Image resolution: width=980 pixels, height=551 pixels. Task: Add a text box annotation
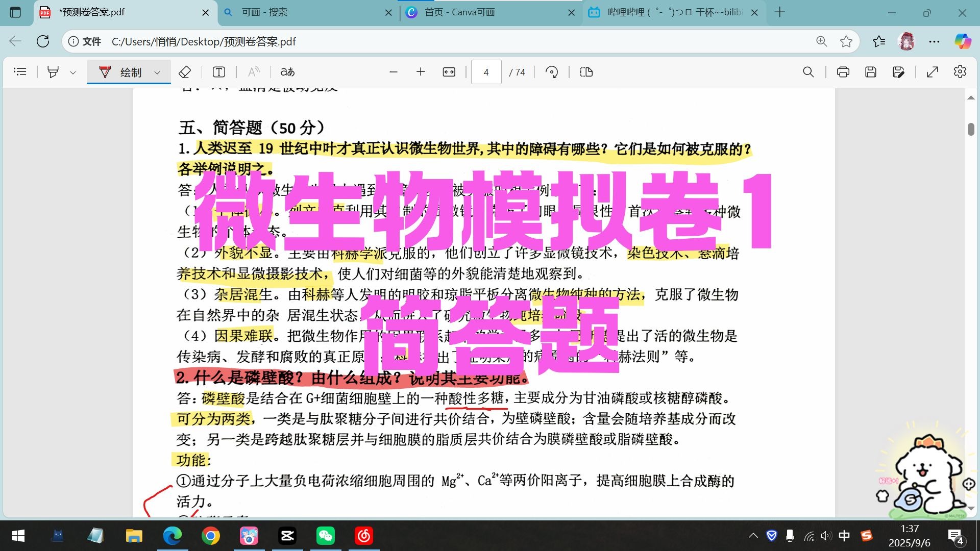(x=219, y=72)
